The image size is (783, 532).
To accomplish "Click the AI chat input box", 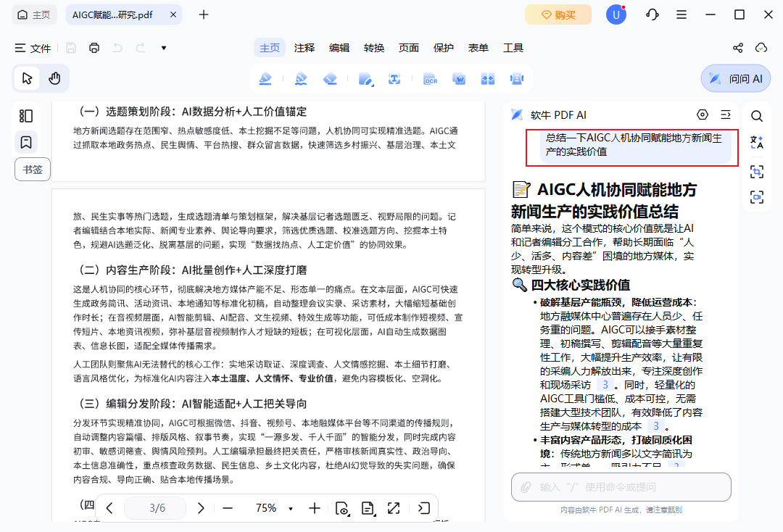I will click(621, 487).
